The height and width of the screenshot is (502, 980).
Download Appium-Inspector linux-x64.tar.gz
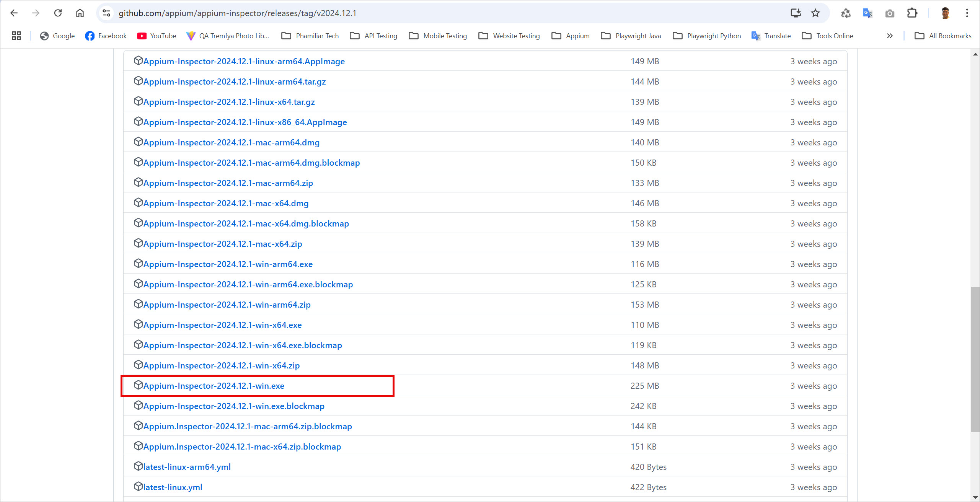229,102
